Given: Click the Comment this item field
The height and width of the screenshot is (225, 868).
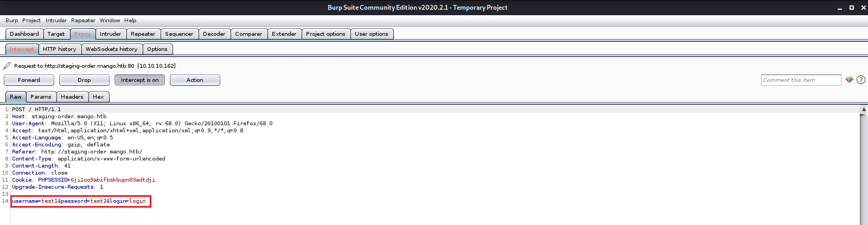Looking at the screenshot, I should [801, 80].
